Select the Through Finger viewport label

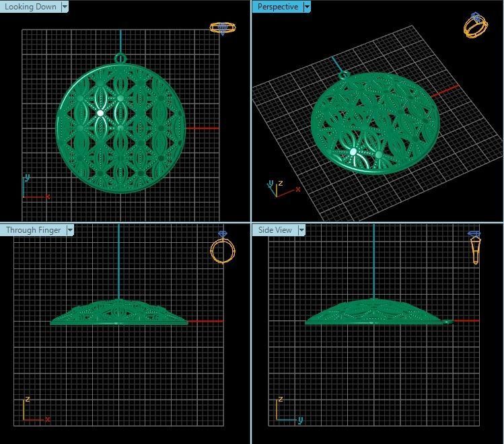click(34, 230)
